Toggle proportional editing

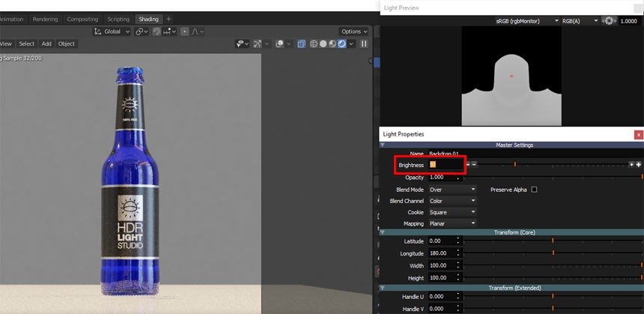(x=185, y=31)
